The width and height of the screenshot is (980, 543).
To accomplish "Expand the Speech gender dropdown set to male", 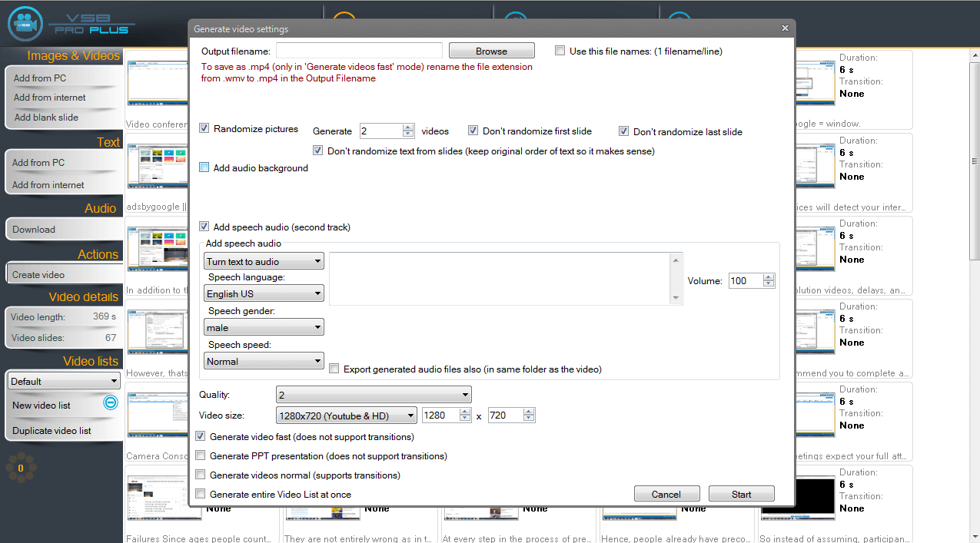I will click(264, 327).
